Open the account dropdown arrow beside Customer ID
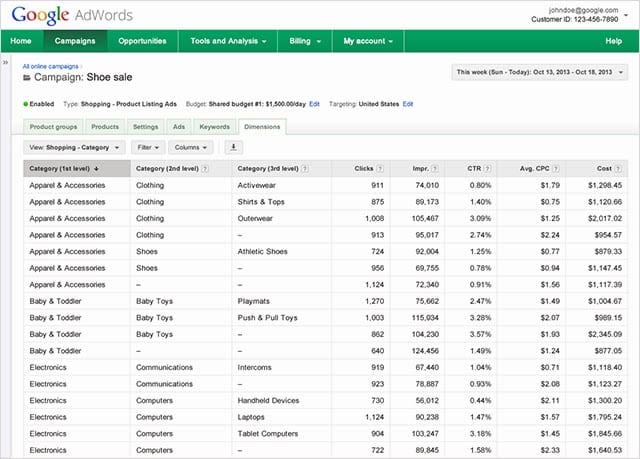The width and height of the screenshot is (640, 459). coord(626,16)
